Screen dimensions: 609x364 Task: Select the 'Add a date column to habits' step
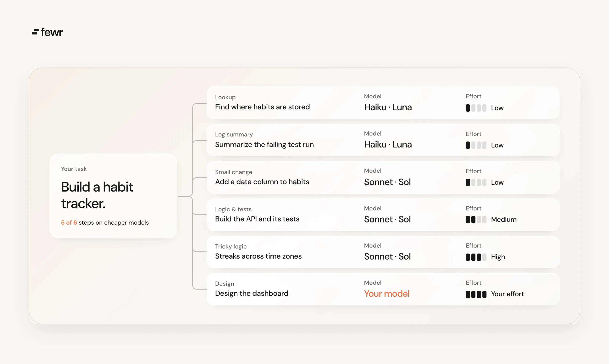point(383,177)
